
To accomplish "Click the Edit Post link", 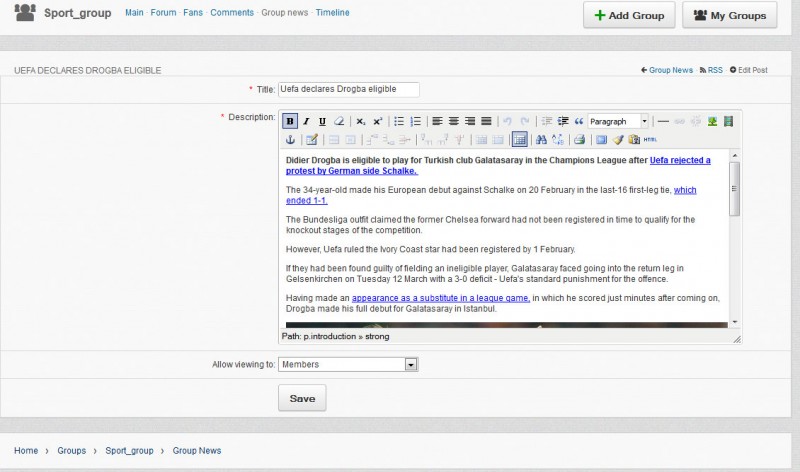I will tap(748, 70).
